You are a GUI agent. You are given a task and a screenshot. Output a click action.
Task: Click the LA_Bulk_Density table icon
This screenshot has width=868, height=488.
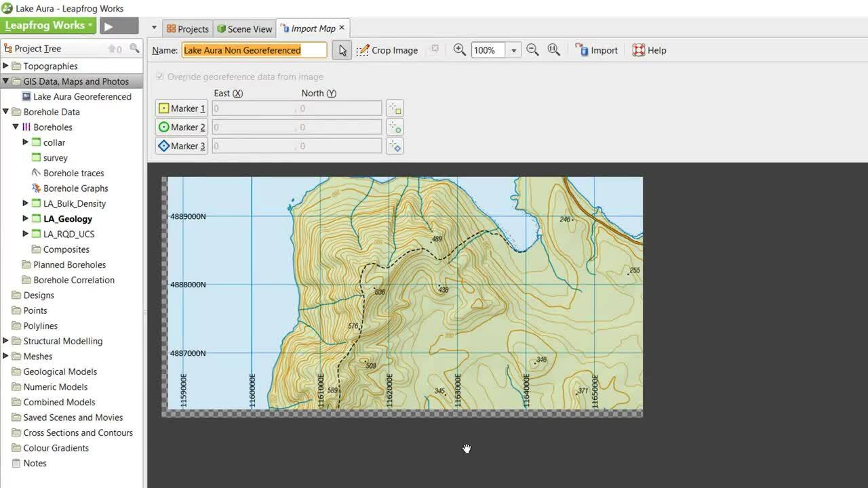click(37, 203)
